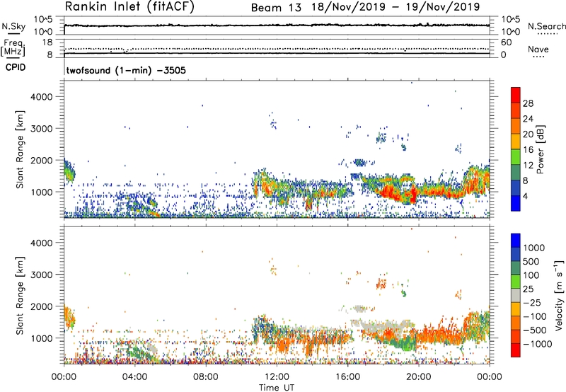Click the "3000" tick on velocity panel

point(42,275)
